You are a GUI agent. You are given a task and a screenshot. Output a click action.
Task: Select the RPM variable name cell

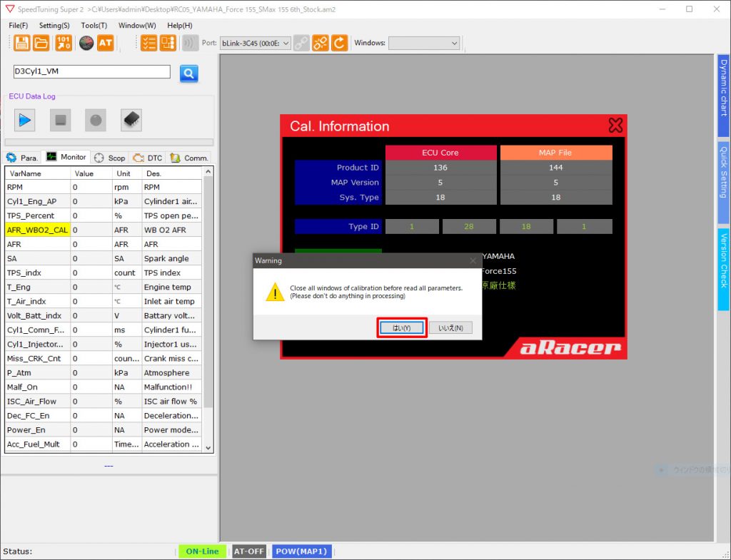(x=38, y=187)
